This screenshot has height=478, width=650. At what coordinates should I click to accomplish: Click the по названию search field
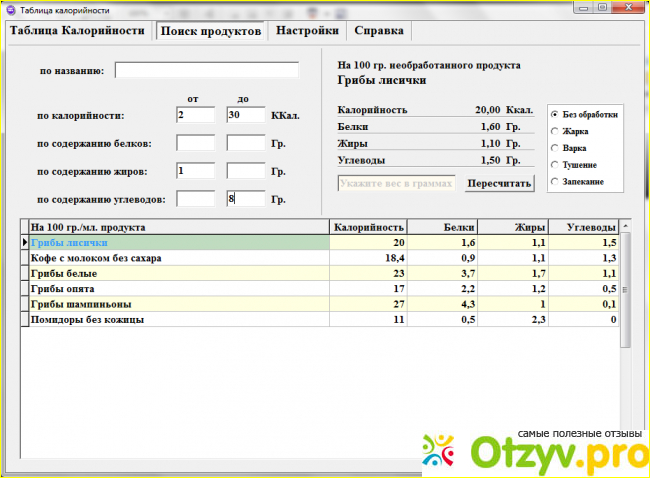[207, 70]
